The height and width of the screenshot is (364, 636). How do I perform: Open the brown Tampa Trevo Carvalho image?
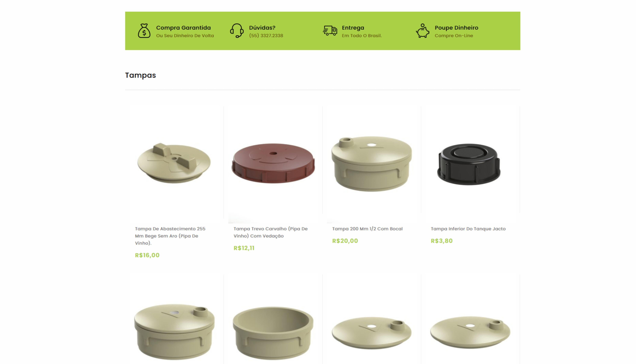[x=273, y=163]
